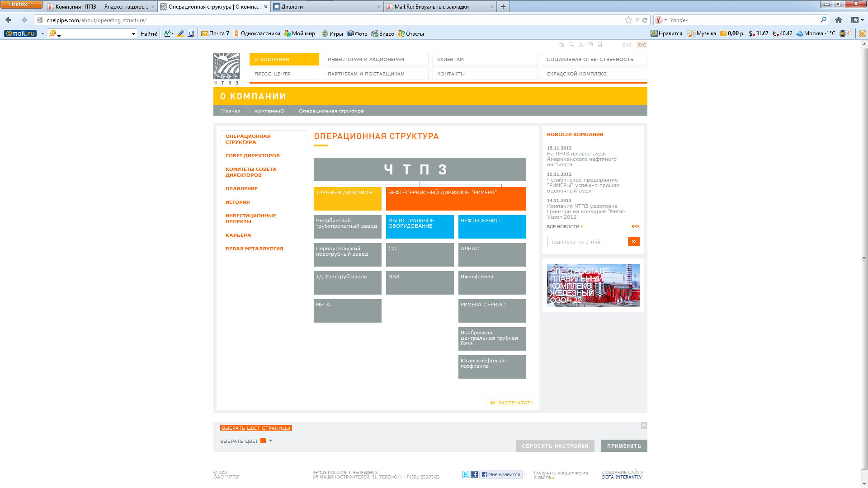Expand the Выбрать цвет dropdown arrow
Image resolution: width=868 pixels, height=488 pixels.
pos(270,441)
